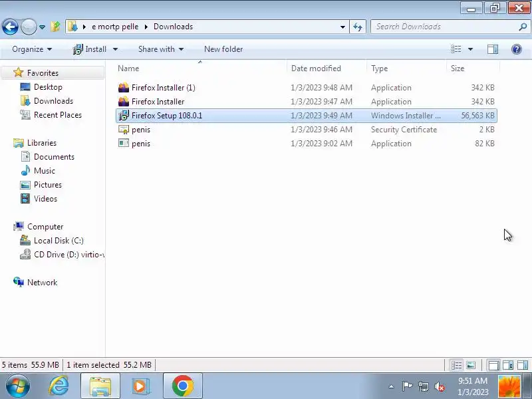
Task: Click the folder icon in the address bar
Action: coord(72,27)
